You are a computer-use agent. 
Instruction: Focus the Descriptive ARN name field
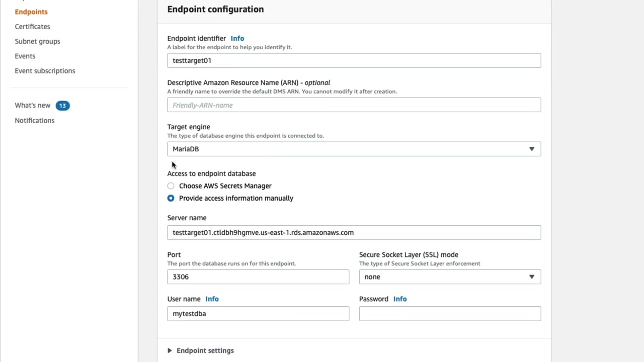tap(354, 105)
